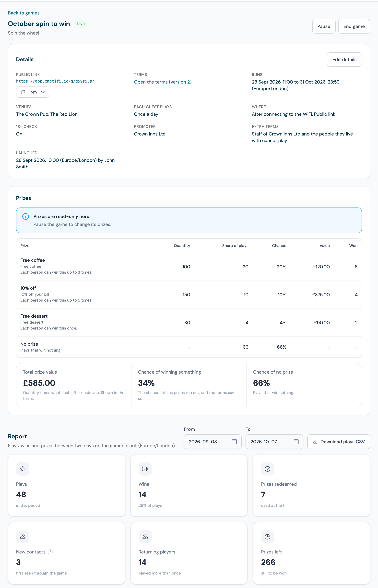Select the Free coffee prize name
Viewport: 378px width, 588px height.
point(33,260)
